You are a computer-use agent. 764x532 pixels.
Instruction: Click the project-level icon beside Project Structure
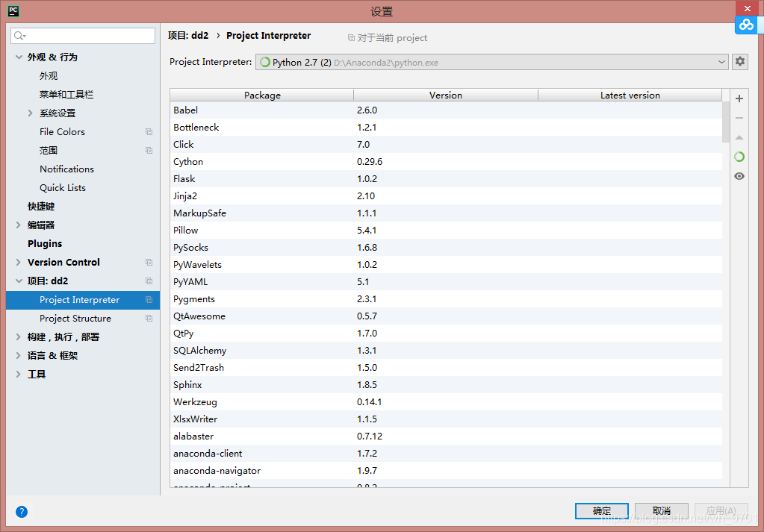[149, 319]
